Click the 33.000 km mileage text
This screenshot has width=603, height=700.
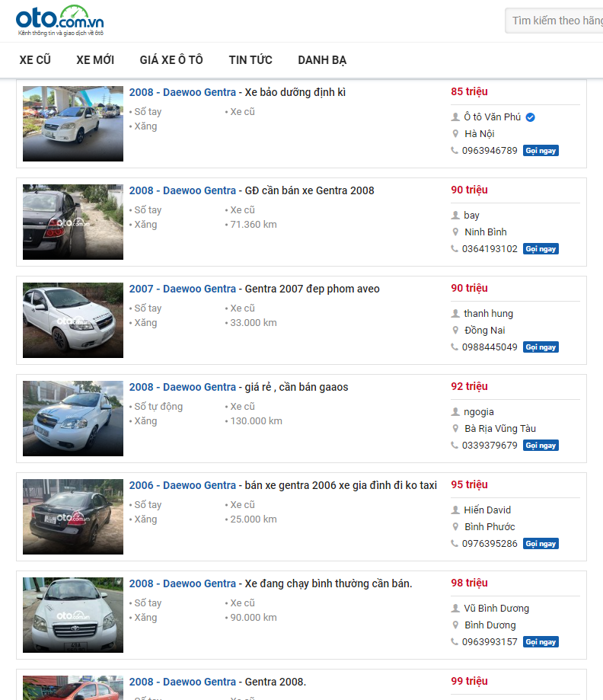pos(253,323)
